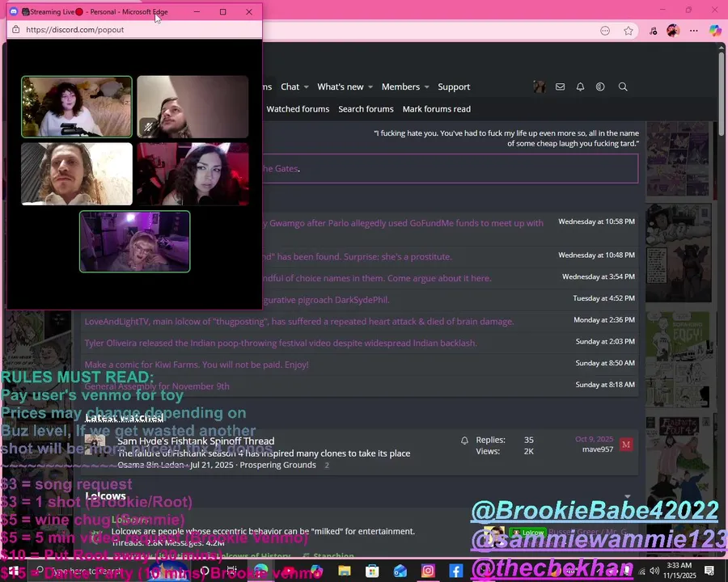Click the Tuesday at 4:52 PM timestamp
728x582 pixels.
click(603, 298)
